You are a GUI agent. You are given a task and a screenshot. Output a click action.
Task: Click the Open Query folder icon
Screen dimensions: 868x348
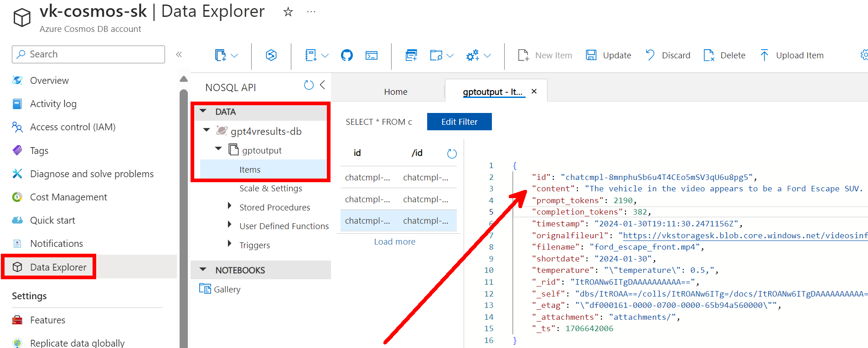point(436,56)
